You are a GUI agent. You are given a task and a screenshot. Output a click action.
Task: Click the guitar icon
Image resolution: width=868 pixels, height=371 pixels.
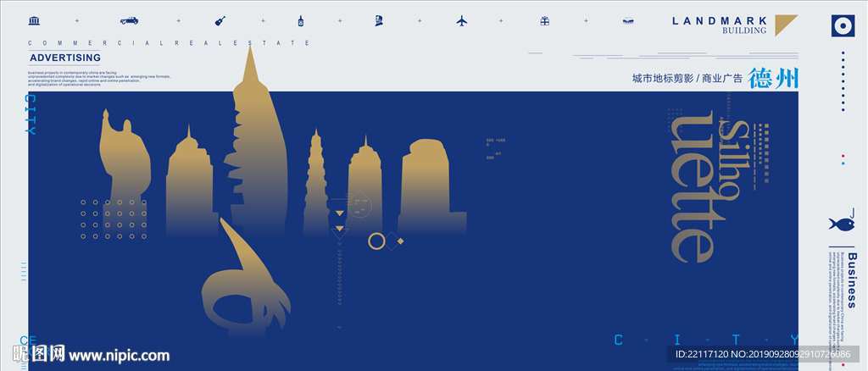(x=220, y=21)
